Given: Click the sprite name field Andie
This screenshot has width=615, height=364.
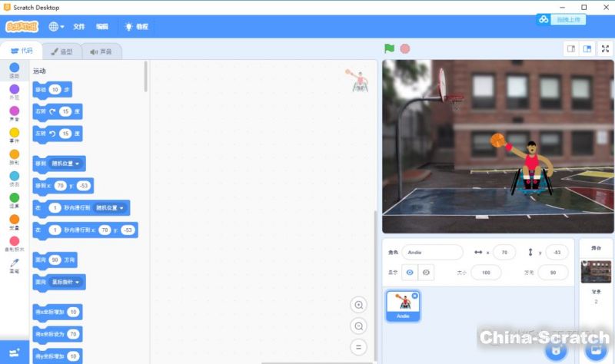Looking at the screenshot, I should [x=432, y=252].
